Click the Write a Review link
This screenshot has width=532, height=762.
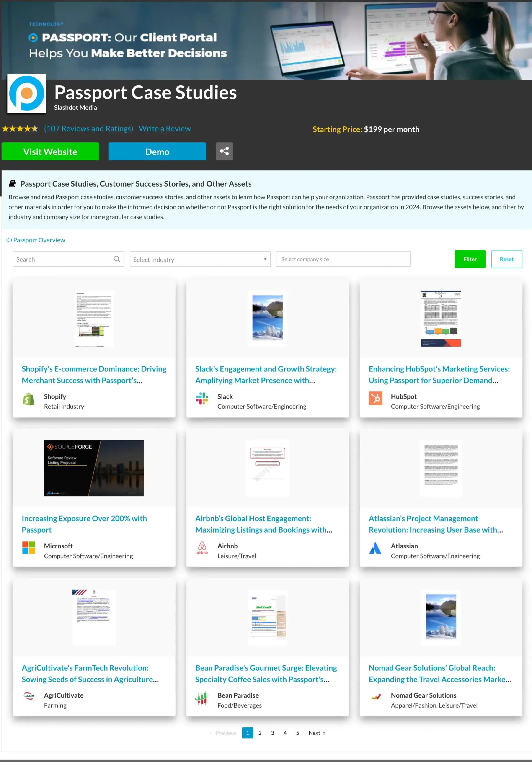(x=165, y=129)
